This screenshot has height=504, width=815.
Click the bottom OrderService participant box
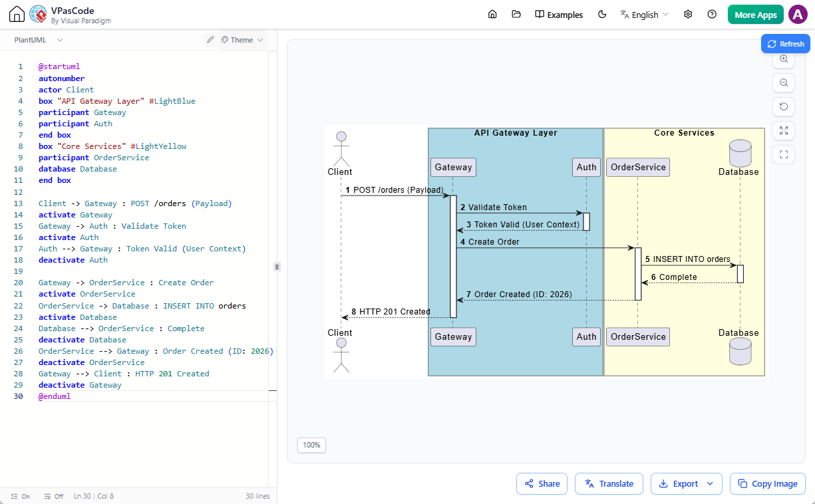(638, 336)
